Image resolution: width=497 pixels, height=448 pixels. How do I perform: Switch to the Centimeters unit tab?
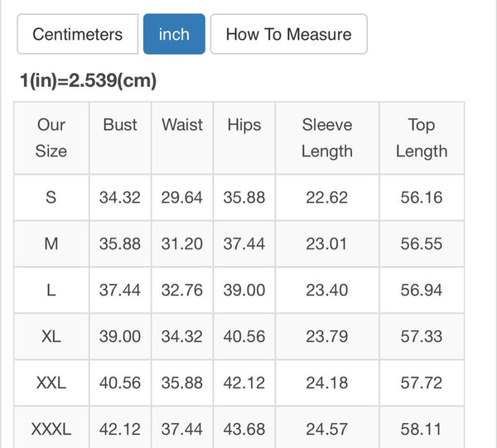[x=78, y=34]
